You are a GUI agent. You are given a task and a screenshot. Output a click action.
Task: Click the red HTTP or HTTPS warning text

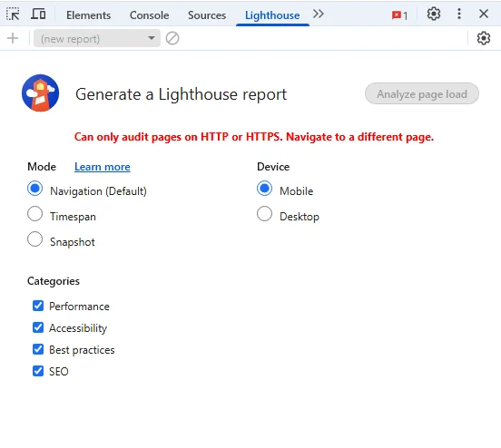pyautogui.click(x=254, y=137)
